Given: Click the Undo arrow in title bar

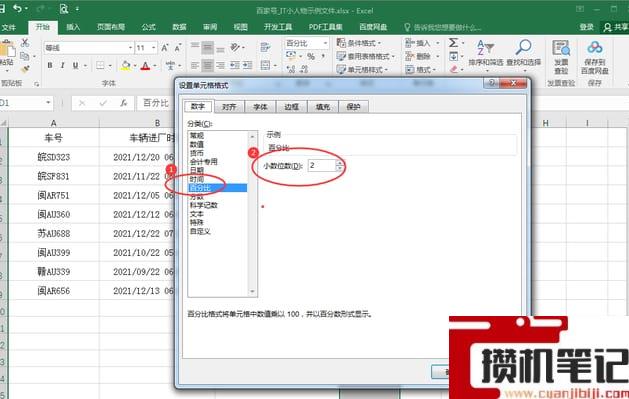Looking at the screenshot, I should click(x=17, y=8).
